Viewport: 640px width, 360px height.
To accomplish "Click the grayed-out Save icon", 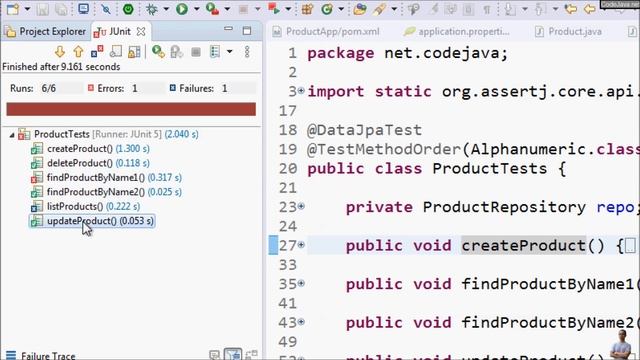I will (42, 9).
